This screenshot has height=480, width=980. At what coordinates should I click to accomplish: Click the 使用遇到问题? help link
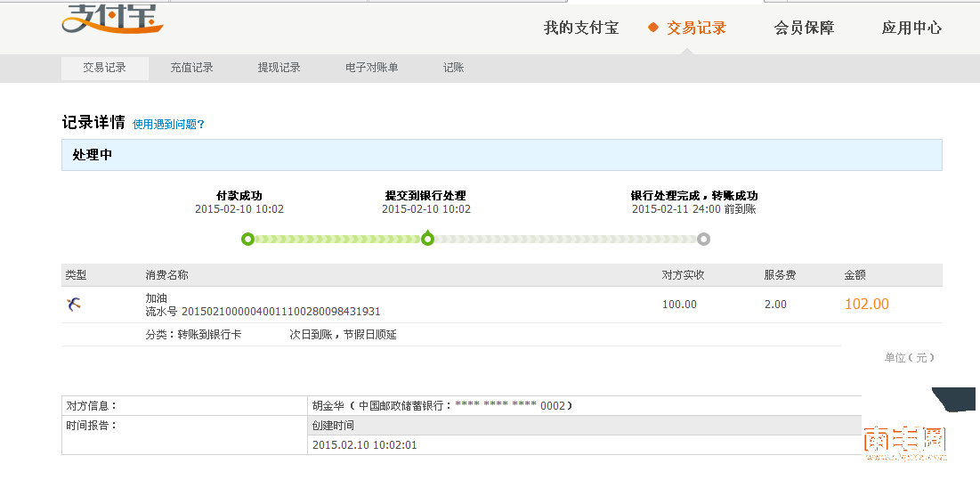(x=168, y=125)
